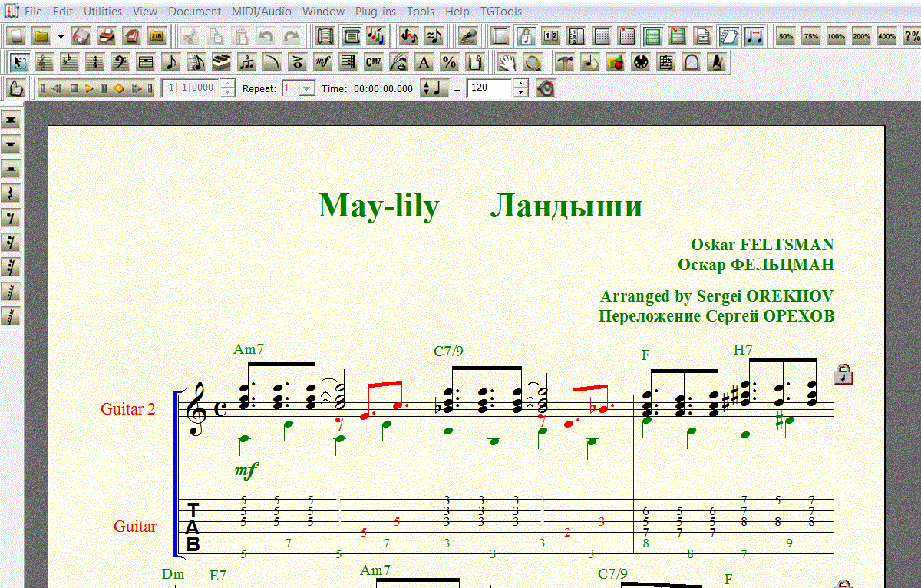This screenshot has width=921, height=588.
Task: Select the Lyrics quill tool
Action: click(x=399, y=62)
